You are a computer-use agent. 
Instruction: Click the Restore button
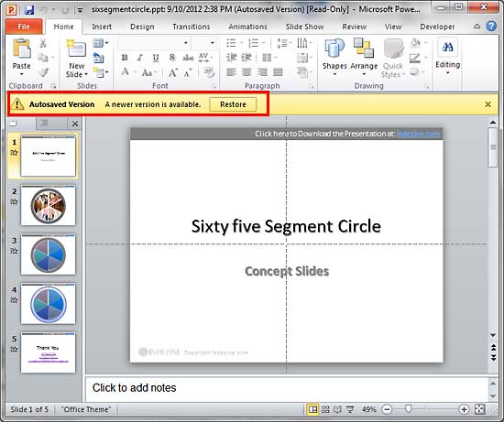click(233, 104)
